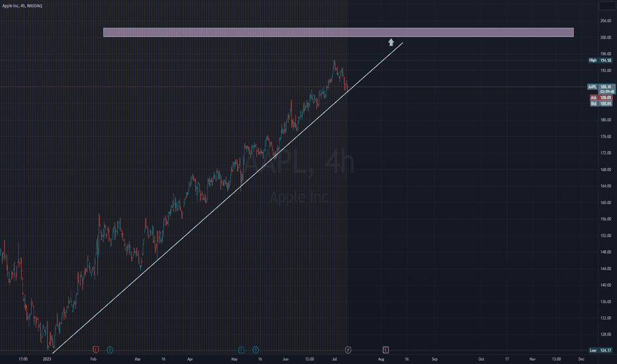Click the Dec label on time axis
Image resolution: width=617 pixels, height=364 pixels.
click(581, 359)
